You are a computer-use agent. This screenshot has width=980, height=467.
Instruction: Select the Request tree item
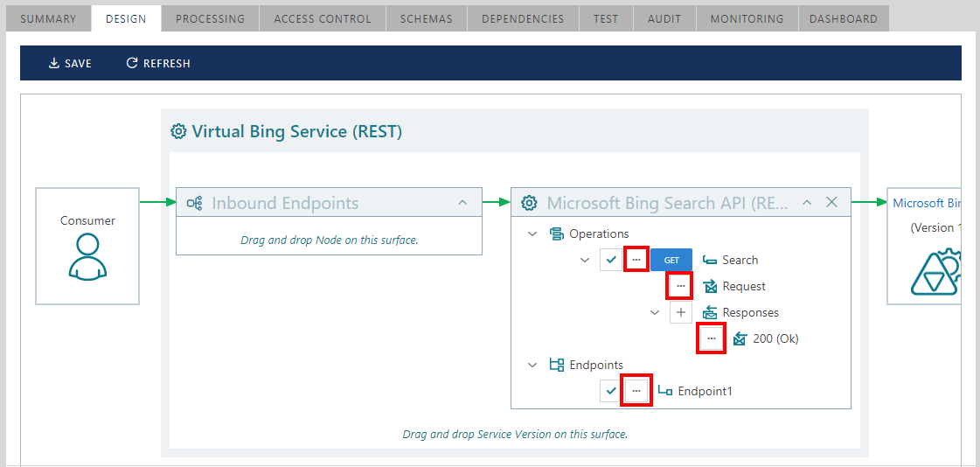tap(744, 286)
